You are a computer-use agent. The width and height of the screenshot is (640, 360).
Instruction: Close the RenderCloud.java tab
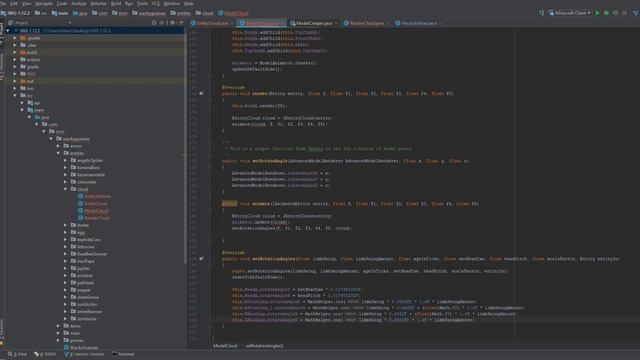click(387, 23)
